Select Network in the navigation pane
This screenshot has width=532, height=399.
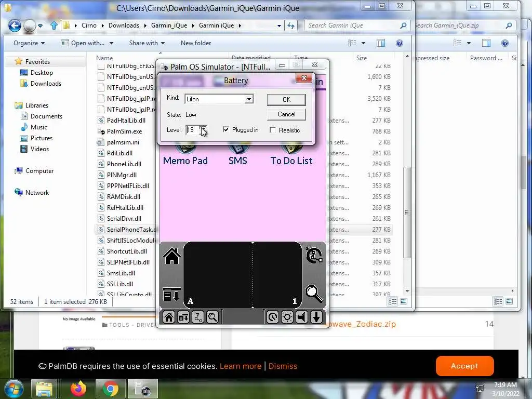[x=37, y=193]
